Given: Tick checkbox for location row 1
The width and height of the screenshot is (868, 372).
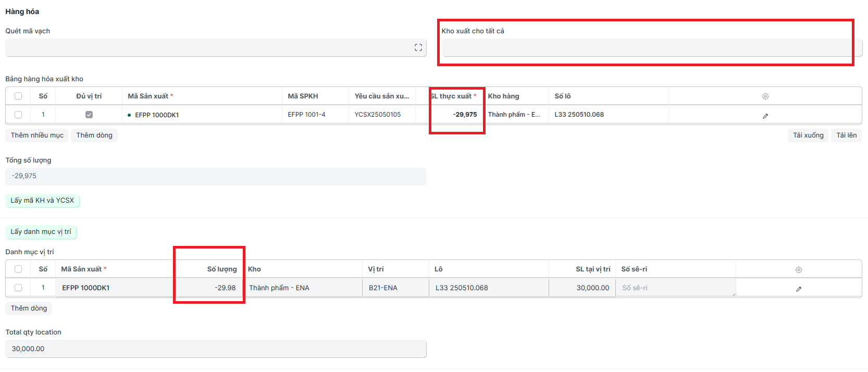Looking at the screenshot, I should [x=18, y=288].
